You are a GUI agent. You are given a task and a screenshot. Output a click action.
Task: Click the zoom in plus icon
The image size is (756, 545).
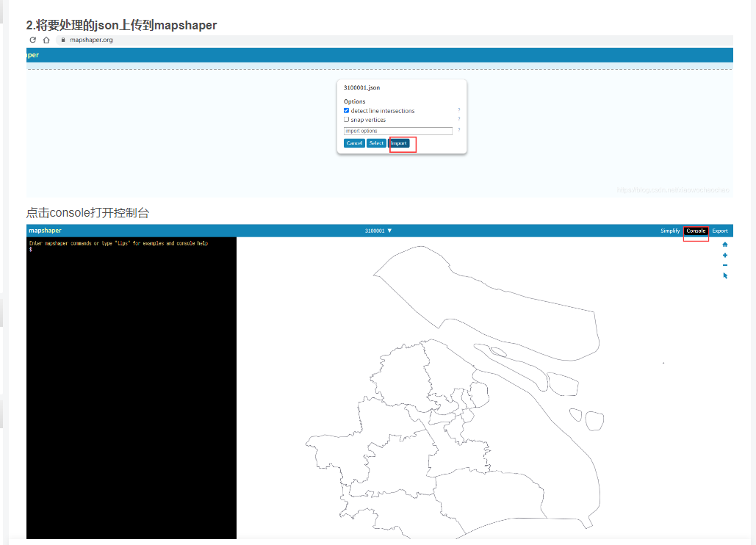[x=724, y=256]
